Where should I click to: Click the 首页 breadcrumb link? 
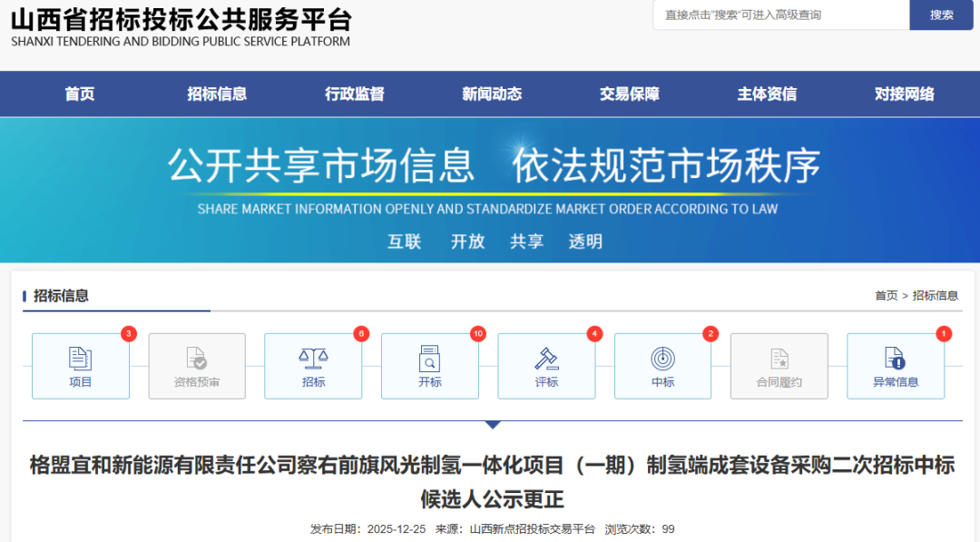(x=886, y=296)
